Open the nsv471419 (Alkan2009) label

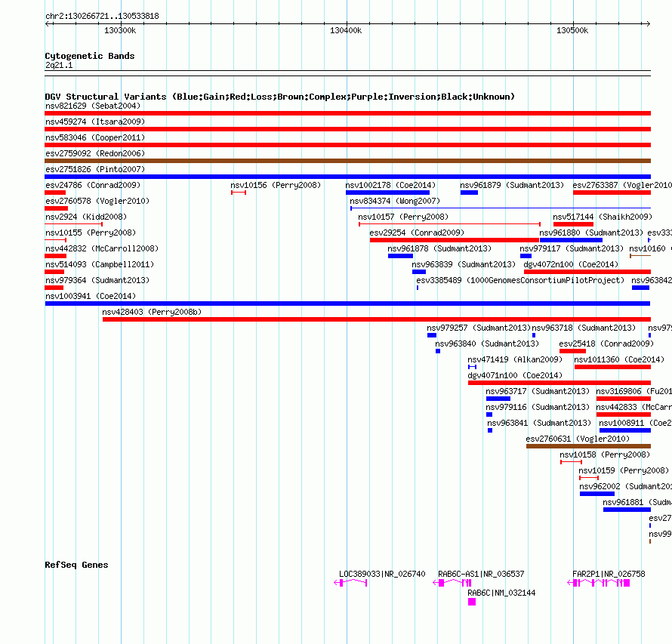point(515,359)
